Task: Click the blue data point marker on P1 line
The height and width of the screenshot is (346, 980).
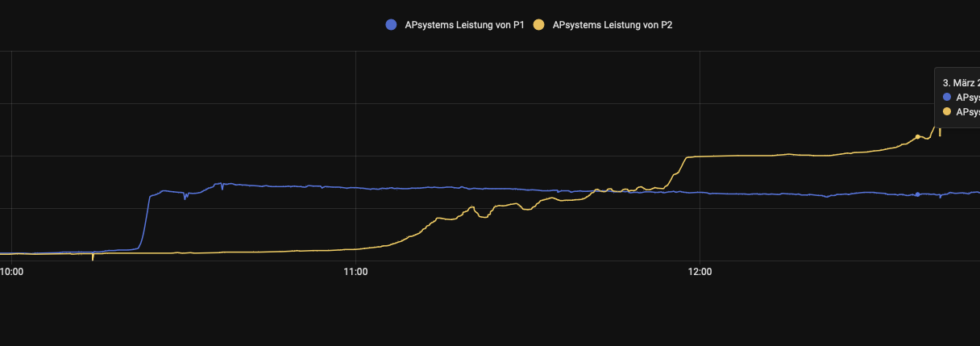Action: click(917, 194)
